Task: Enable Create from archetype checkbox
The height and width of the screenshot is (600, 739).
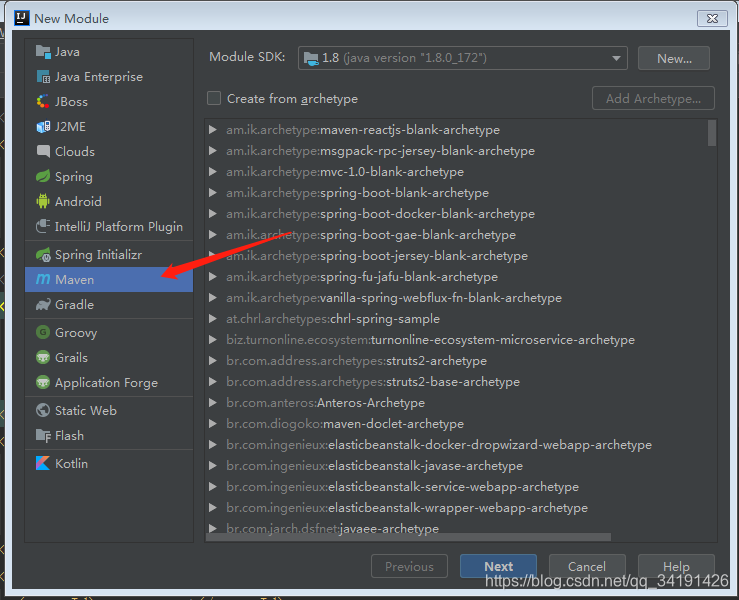Action: click(x=214, y=99)
